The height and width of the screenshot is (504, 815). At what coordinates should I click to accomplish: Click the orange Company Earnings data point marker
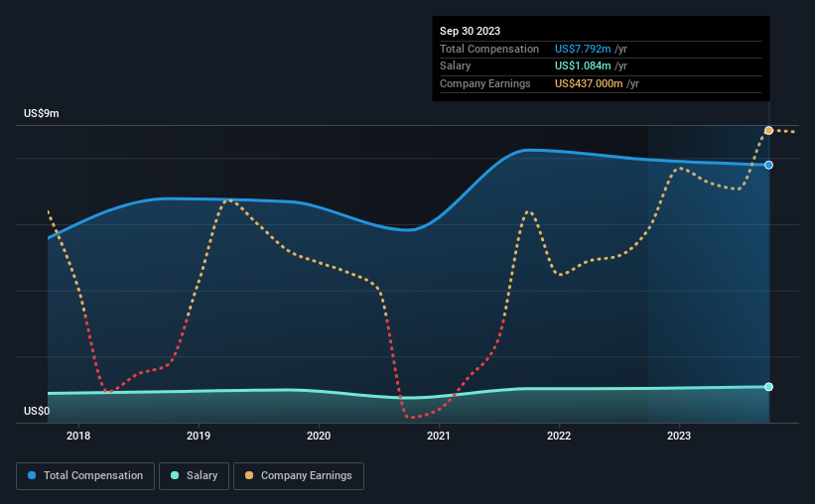click(x=768, y=130)
